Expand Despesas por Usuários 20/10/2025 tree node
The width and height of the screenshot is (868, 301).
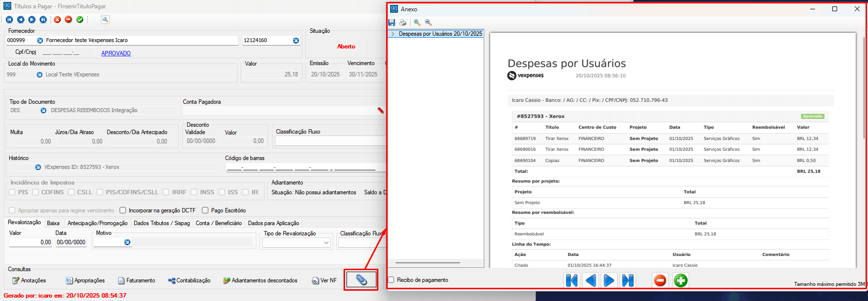393,34
